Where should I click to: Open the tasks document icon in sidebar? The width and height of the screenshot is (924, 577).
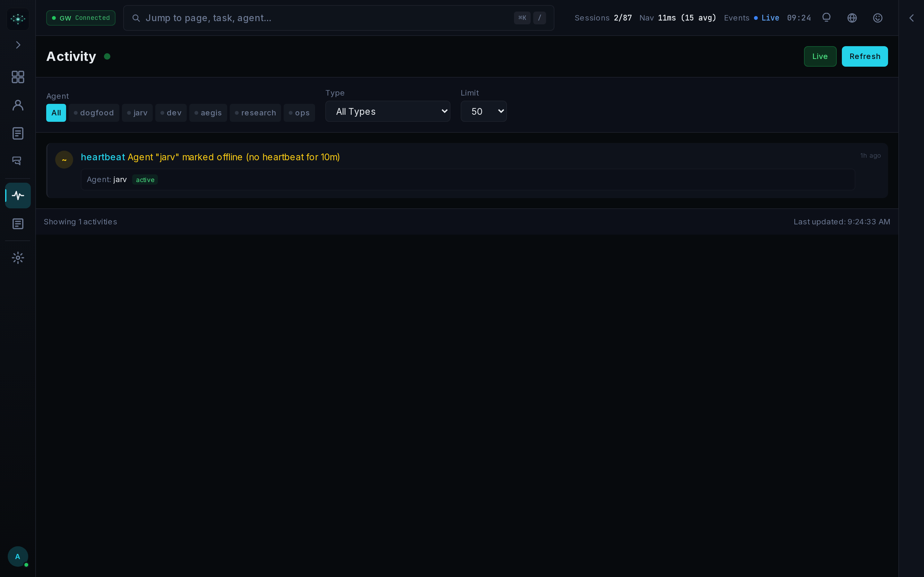click(x=18, y=133)
